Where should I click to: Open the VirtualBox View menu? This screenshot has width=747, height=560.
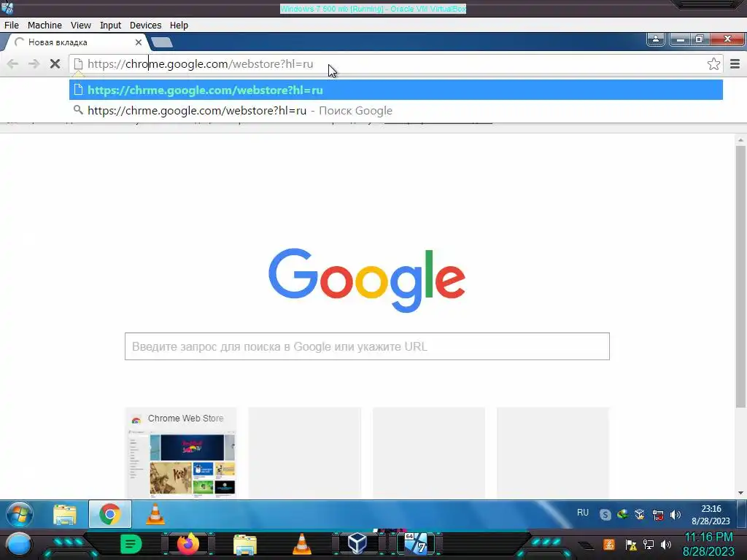coord(80,26)
